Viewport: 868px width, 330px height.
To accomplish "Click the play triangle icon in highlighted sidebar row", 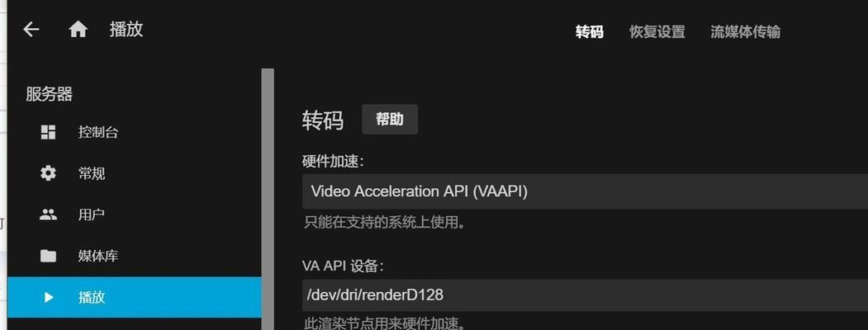I will [49, 297].
